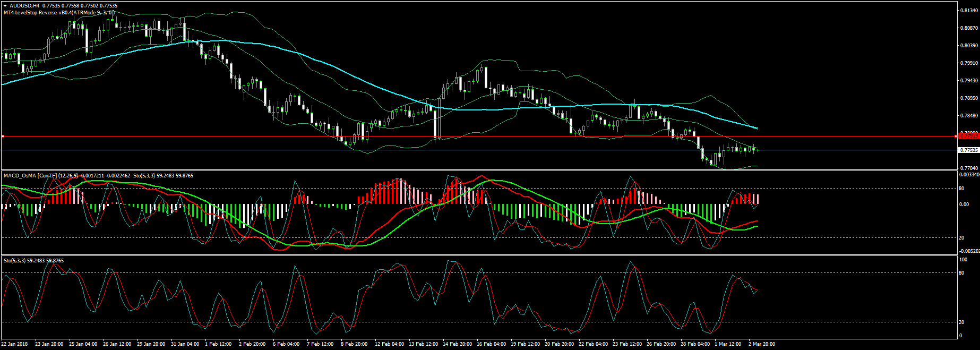Click the 14 Feb 20:00 time label

457,344
